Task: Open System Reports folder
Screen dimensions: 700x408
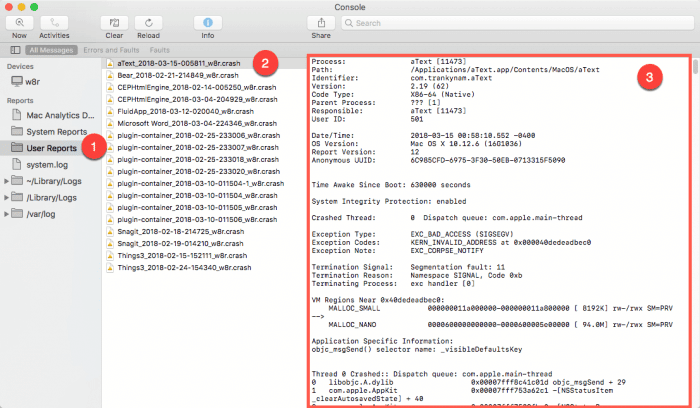Action: click(x=56, y=132)
